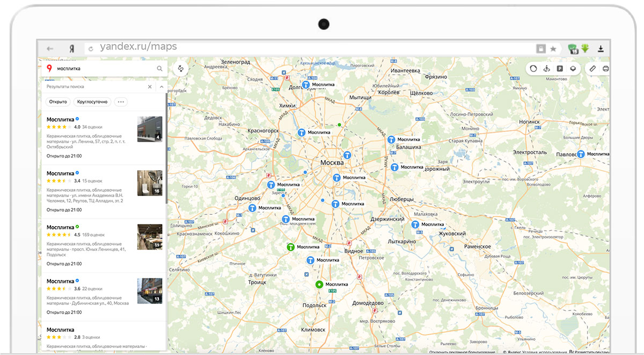Click '22 оценки' ratings text
The height and width of the screenshot is (355, 644).
tap(92, 288)
